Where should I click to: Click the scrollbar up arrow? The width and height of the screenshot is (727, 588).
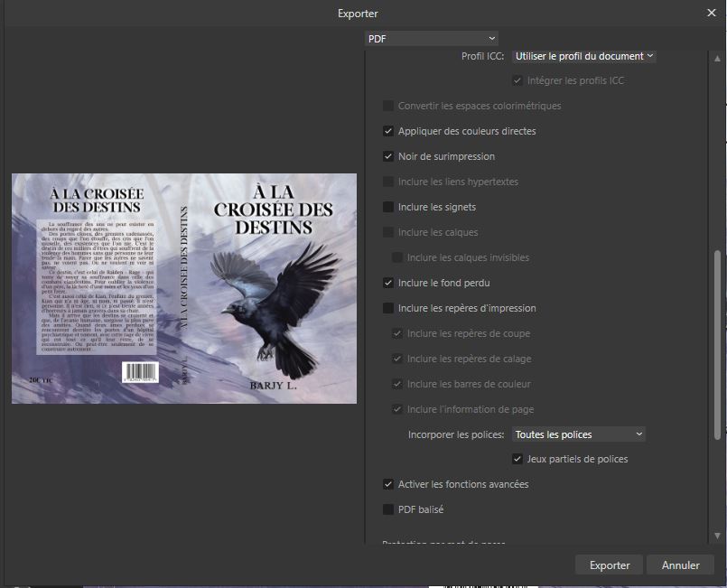tap(717, 59)
